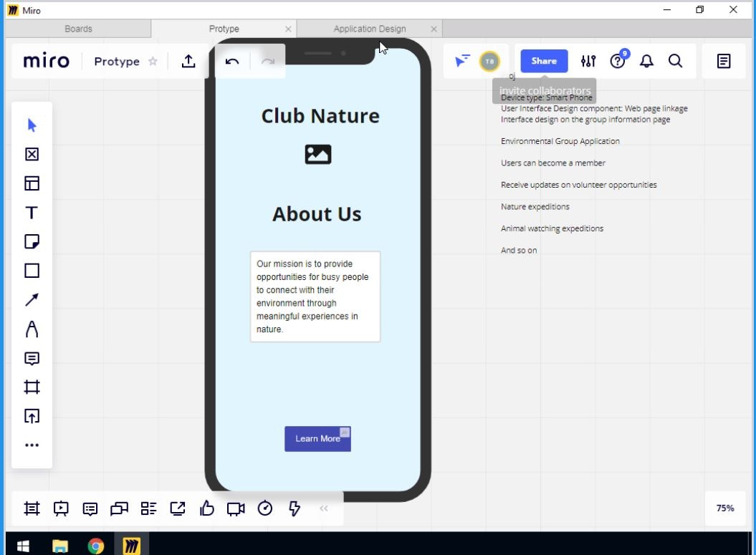Select text 'Environmental Group Application'
Image resolution: width=756 pixels, height=555 pixels.
click(560, 141)
